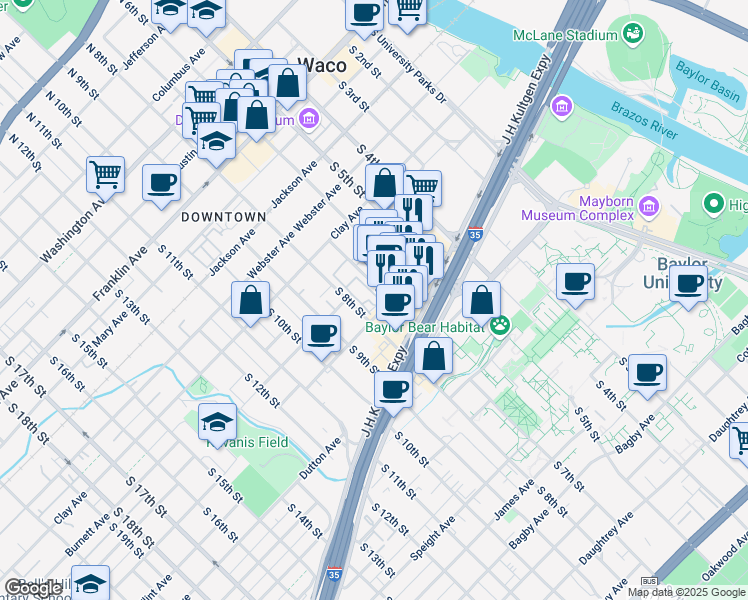
Task: Click the S University Parks Dr label
Action: 409,66
